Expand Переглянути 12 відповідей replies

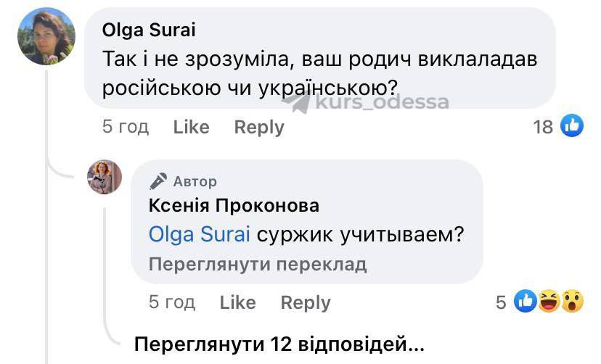tap(279, 343)
